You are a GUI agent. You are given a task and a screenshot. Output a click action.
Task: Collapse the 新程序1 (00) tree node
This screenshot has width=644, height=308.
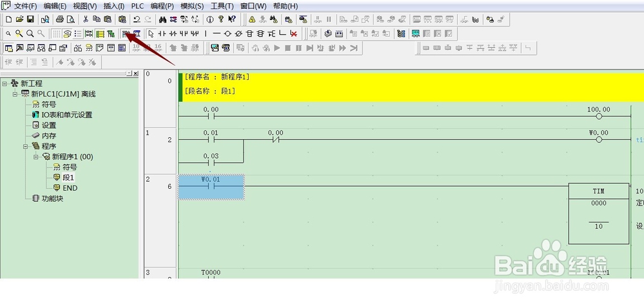click(35, 157)
